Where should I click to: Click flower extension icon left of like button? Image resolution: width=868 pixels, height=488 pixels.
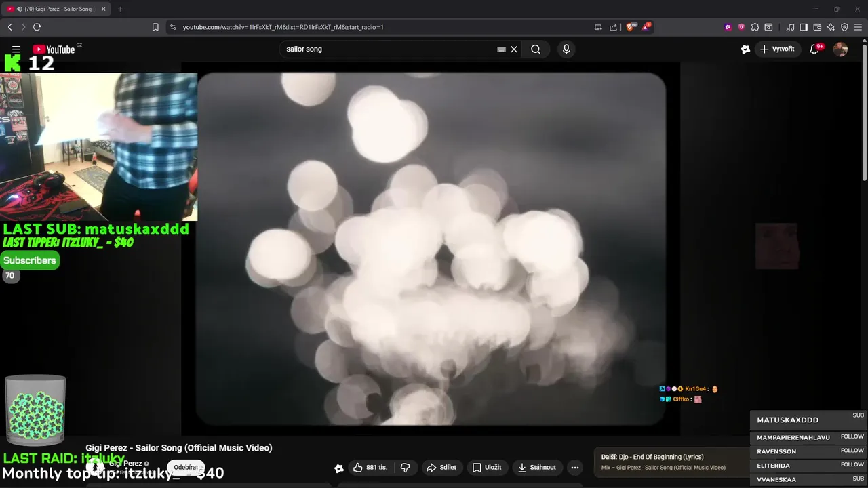(339, 468)
